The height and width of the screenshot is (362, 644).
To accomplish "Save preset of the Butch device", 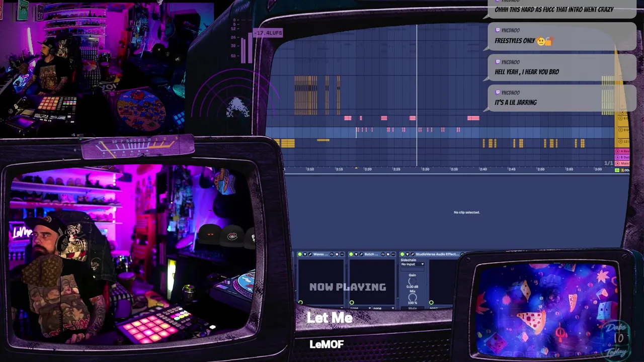I will click(388, 254).
